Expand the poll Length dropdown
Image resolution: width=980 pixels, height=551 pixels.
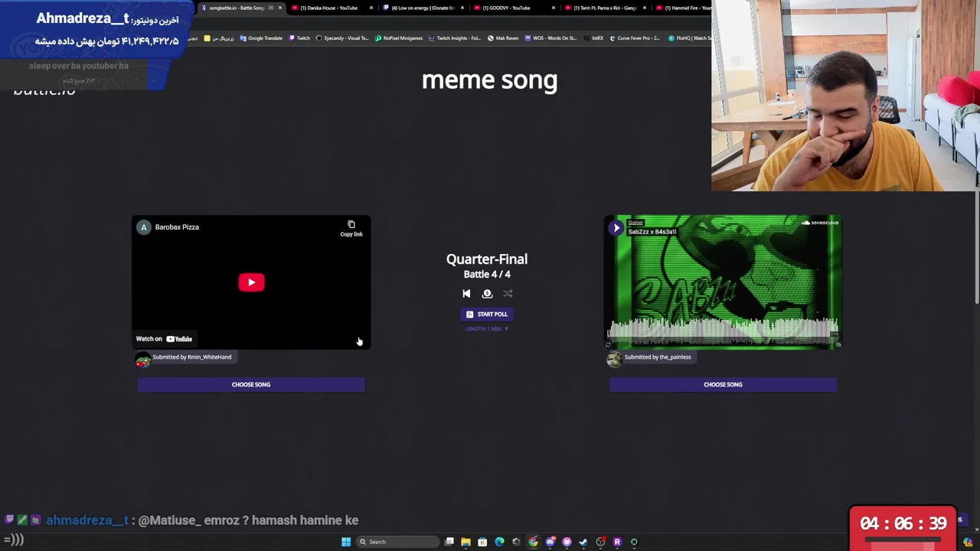click(x=487, y=329)
